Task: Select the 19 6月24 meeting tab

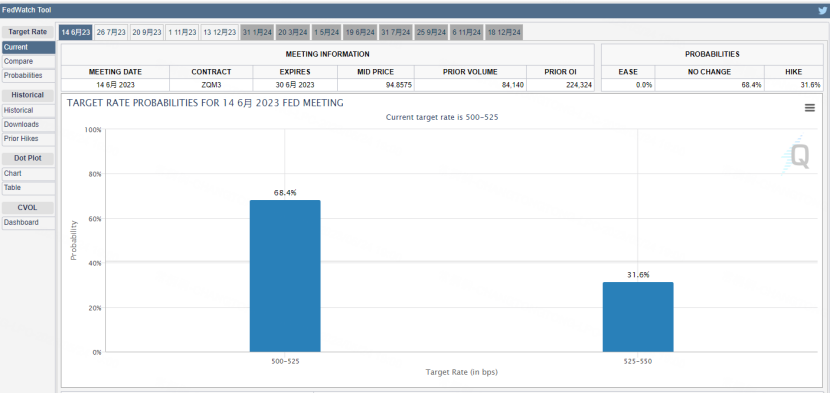Action: (x=360, y=32)
